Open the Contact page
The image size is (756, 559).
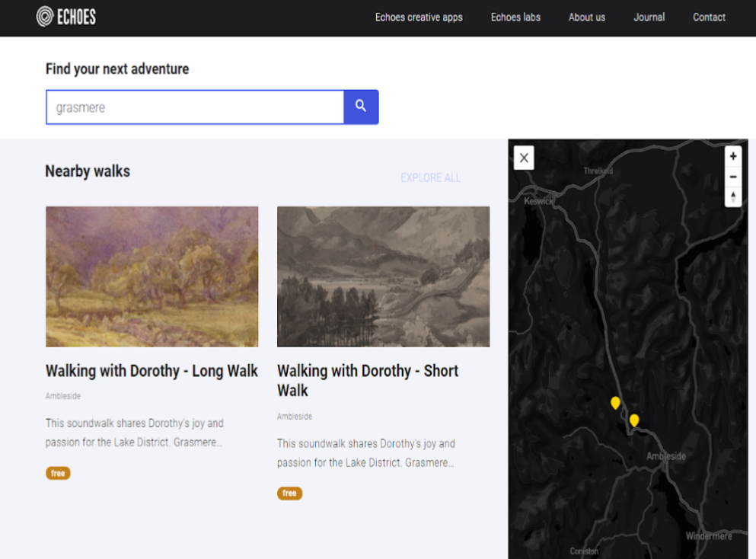[709, 18]
